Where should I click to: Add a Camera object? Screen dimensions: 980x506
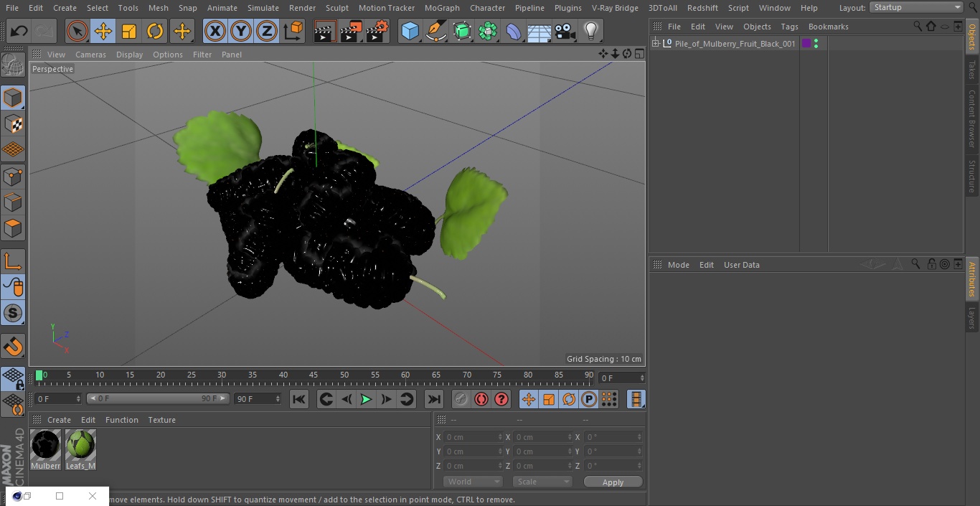tap(565, 31)
